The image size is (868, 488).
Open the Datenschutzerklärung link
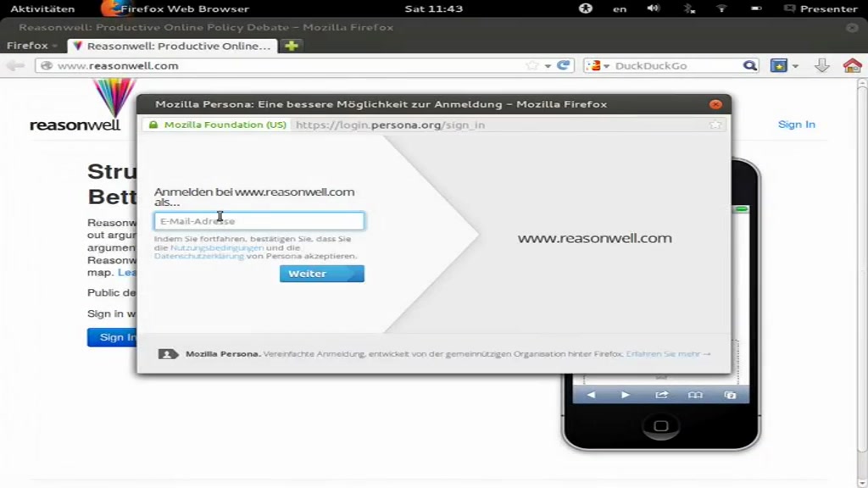[x=199, y=256]
